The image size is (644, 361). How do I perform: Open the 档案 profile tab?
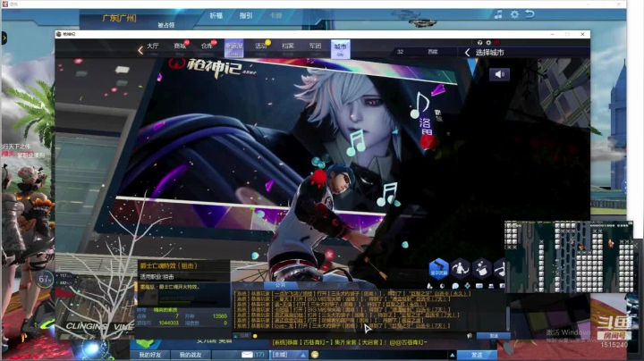click(288, 47)
